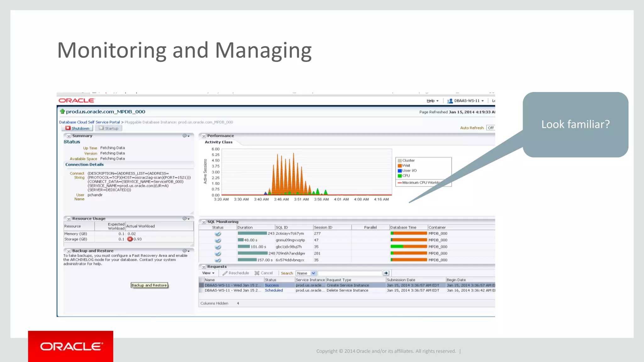Click status checkmark for SQL gnmu09ngvxq4p
Image resolution: width=644 pixels, height=362 pixels.
(x=218, y=240)
